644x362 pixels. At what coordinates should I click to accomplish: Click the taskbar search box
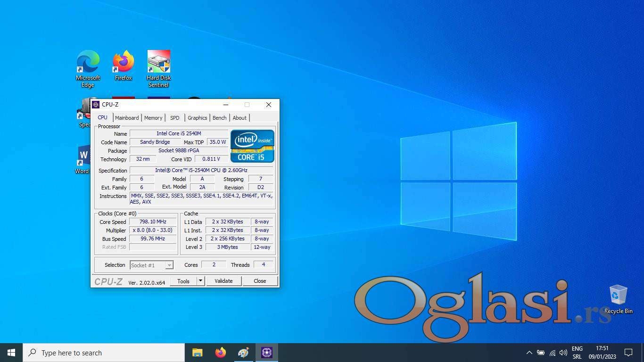[x=104, y=353]
